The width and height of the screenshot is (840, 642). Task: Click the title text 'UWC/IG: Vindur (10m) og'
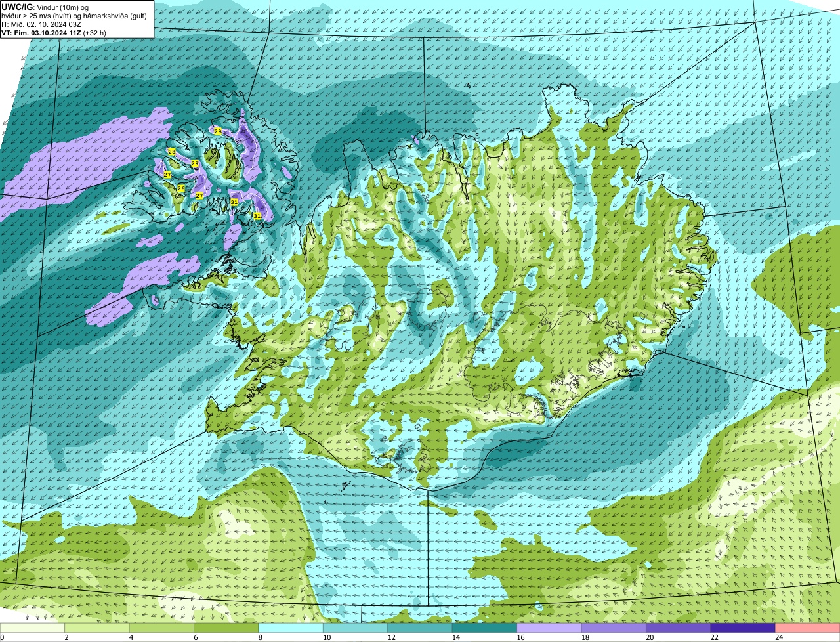(45, 7)
